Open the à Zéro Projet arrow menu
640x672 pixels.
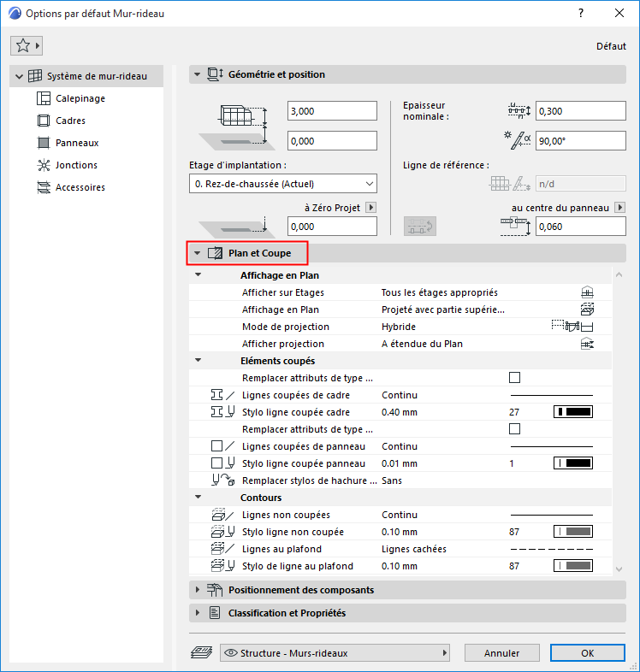pyautogui.click(x=370, y=208)
